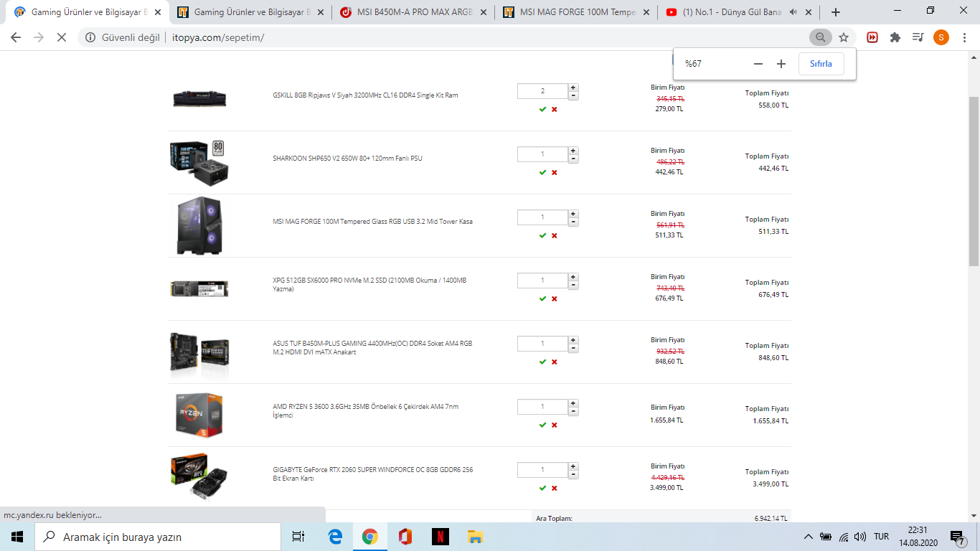Viewport: 980px width, 551px height.
Task: Stop page loading with the X button
Action: point(62,37)
